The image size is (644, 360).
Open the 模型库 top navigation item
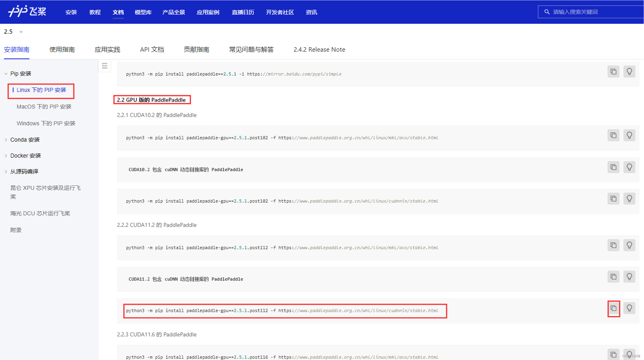tap(143, 12)
